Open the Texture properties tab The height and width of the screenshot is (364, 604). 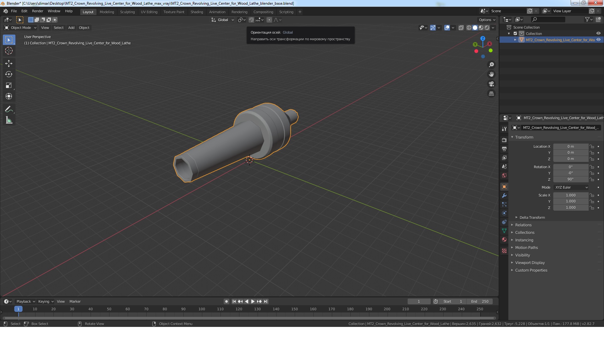[504, 251]
